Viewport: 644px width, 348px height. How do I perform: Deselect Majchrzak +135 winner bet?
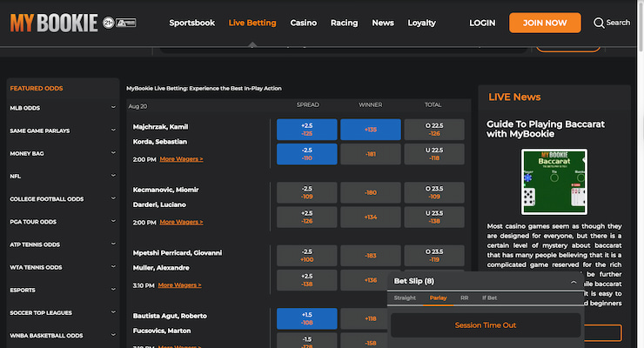click(371, 130)
